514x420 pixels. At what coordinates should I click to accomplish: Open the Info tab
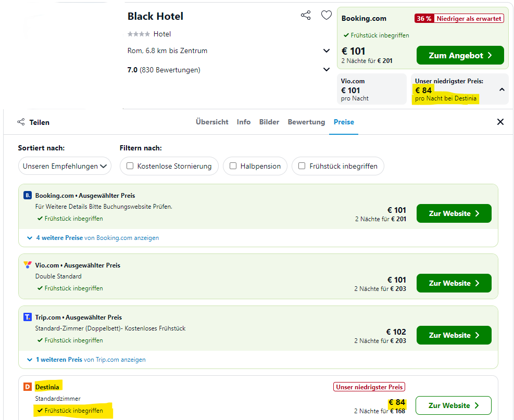tap(244, 122)
